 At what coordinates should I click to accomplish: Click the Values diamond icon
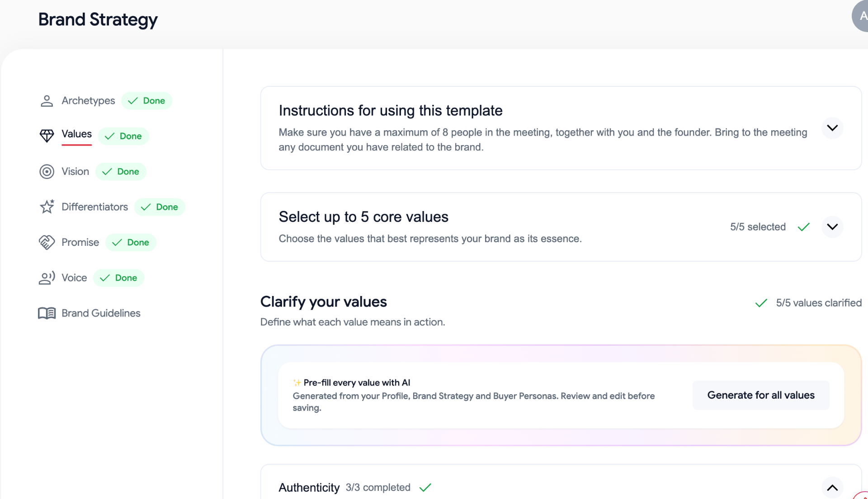coord(47,136)
